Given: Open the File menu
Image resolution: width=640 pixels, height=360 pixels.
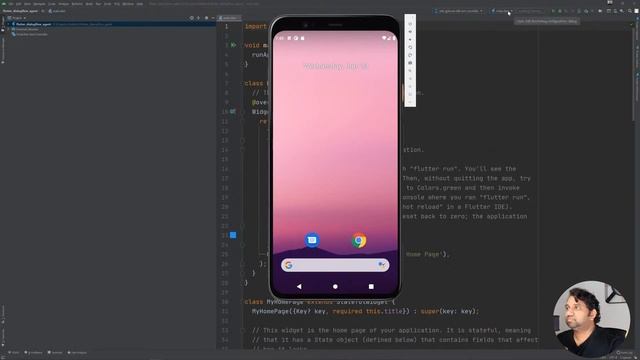Looking at the screenshot, I should (11, 4).
